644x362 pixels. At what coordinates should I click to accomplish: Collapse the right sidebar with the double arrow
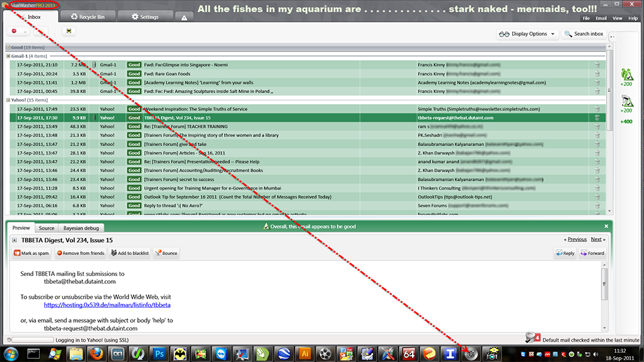click(x=613, y=37)
